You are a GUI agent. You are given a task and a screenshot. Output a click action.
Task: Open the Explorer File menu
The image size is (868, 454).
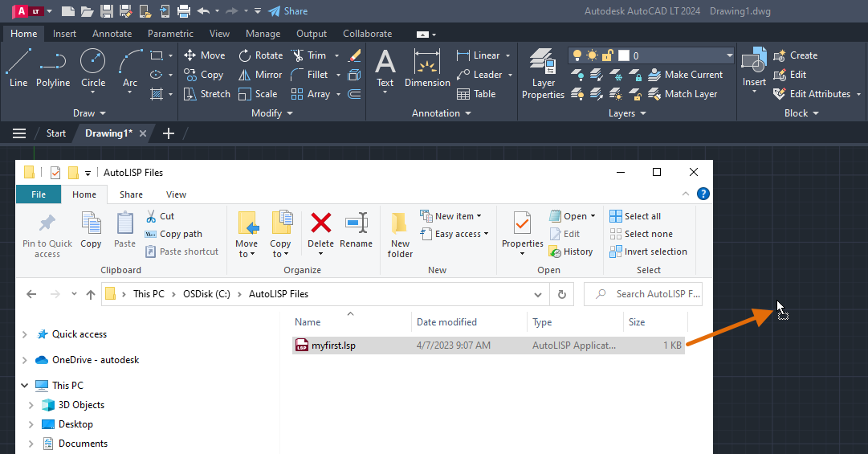pos(39,195)
